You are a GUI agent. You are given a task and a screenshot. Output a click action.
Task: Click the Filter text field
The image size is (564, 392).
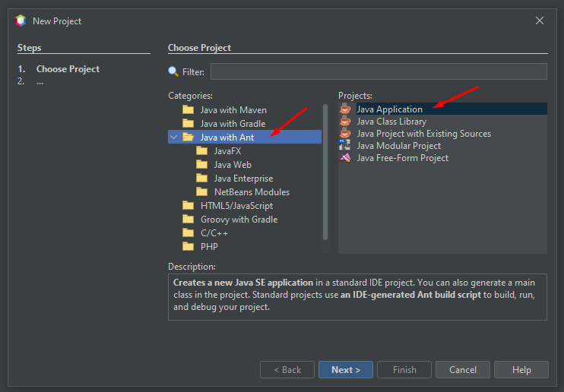tap(379, 71)
